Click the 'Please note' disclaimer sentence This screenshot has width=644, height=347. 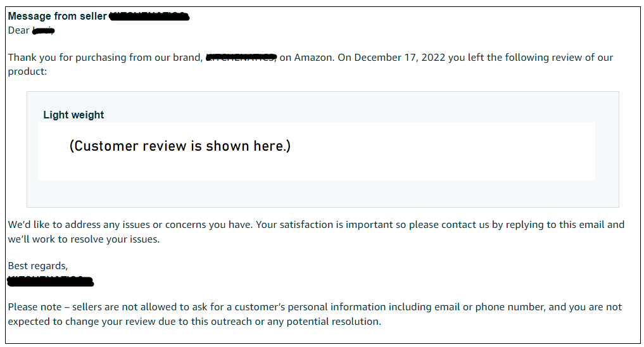tap(315, 314)
